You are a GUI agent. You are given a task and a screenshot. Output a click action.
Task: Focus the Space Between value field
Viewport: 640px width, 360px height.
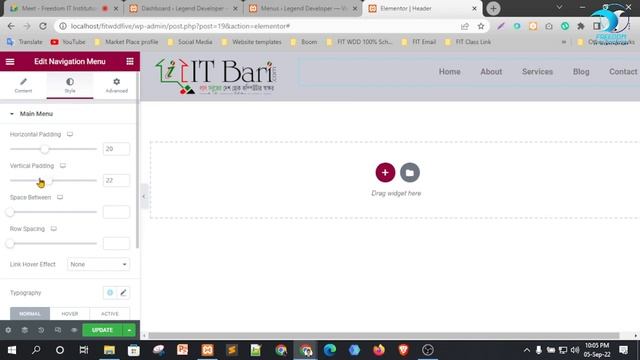[116, 212]
